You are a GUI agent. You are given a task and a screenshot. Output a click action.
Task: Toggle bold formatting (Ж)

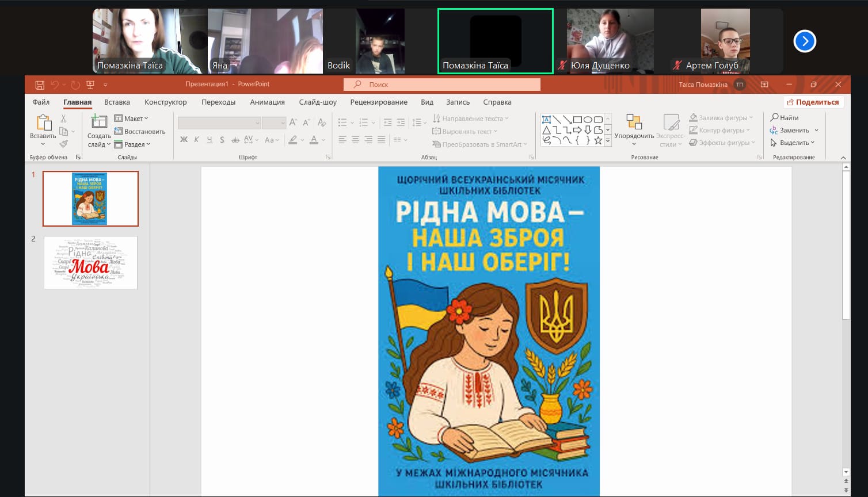[184, 140]
